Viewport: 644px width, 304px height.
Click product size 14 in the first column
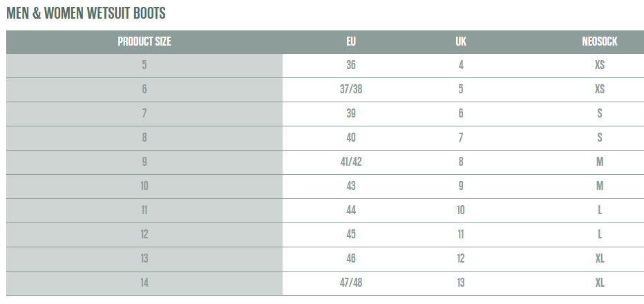click(144, 283)
